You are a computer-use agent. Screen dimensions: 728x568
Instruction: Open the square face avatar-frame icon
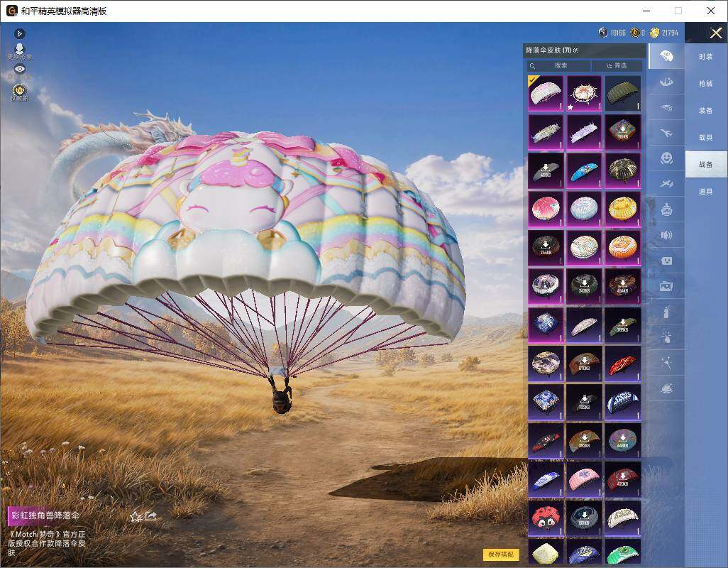pos(667,261)
